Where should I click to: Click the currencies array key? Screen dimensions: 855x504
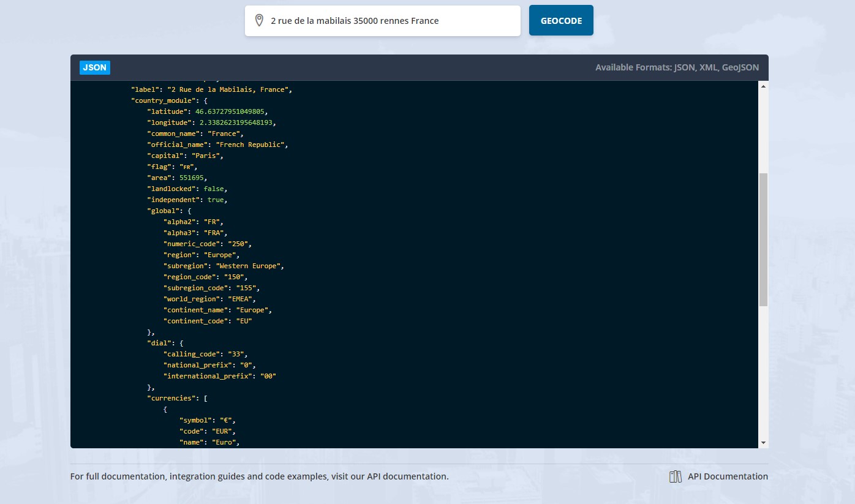[x=170, y=398]
